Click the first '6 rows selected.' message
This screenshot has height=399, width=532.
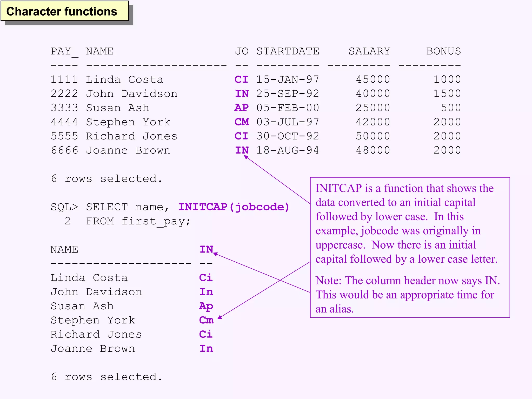pyautogui.click(x=107, y=179)
